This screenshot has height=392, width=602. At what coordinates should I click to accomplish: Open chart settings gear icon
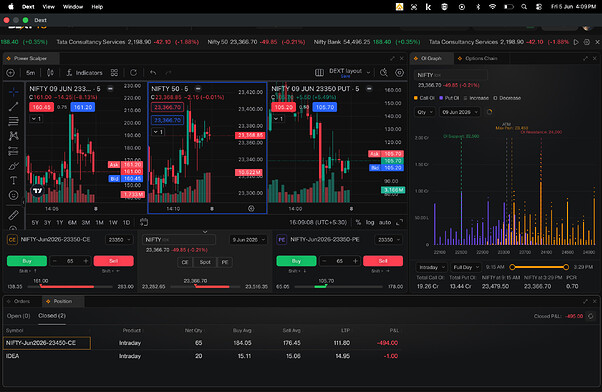(x=399, y=73)
